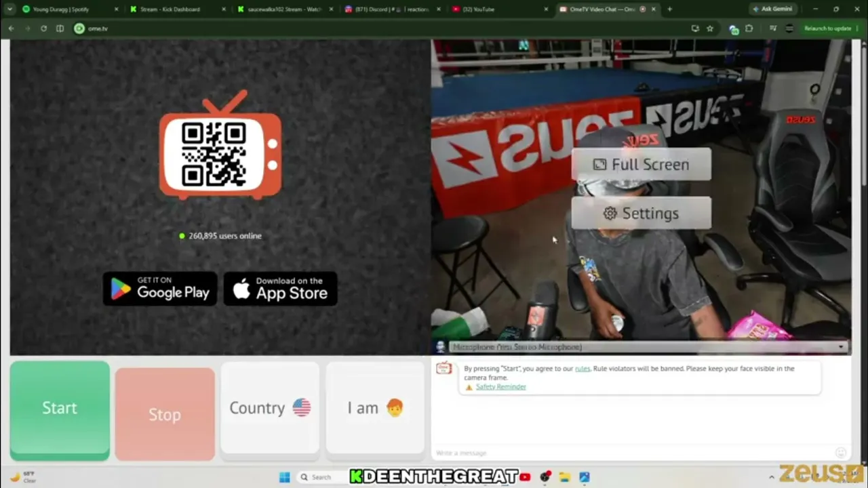
Task: Select the OmeTV Video Chat tab
Action: [x=607, y=9]
